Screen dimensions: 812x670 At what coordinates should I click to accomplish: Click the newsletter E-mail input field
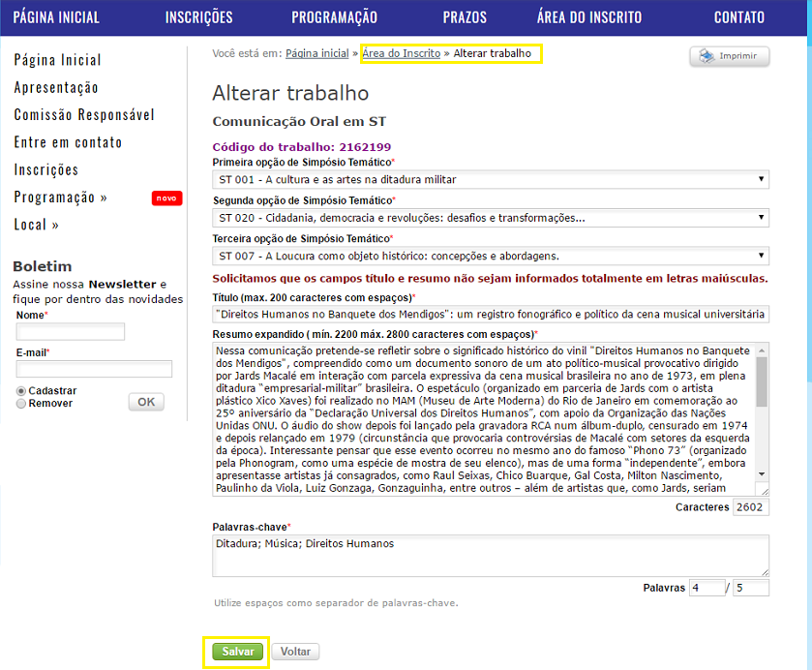pyautogui.click(x=94, y=369)
